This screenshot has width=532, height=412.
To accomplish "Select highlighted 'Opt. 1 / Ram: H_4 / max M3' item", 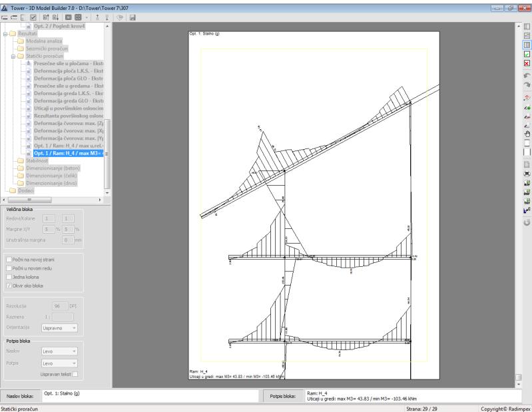I will click(69, 153).
